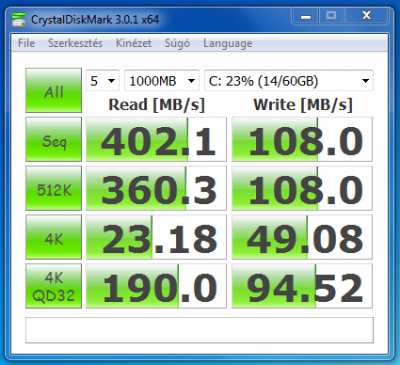Open the test count dropdown showing 5
This screenshot has width=400, height=365.
point(103,80)
